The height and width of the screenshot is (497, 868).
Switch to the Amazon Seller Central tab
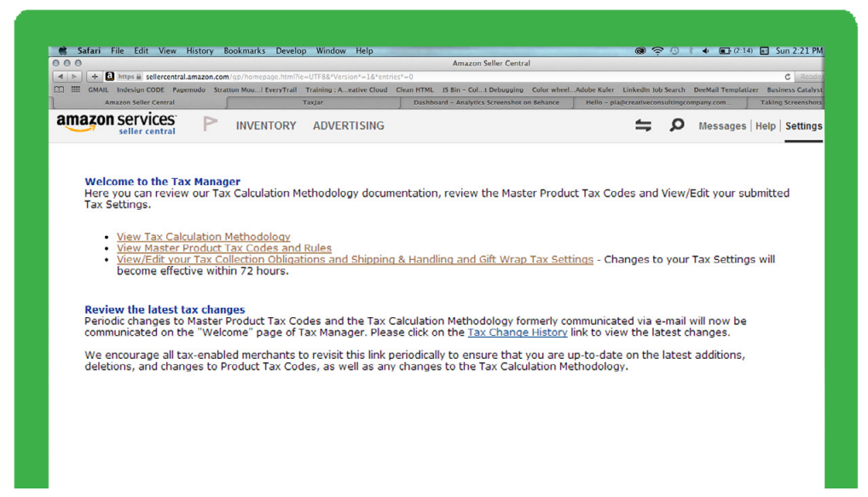[x=140, y=102]
